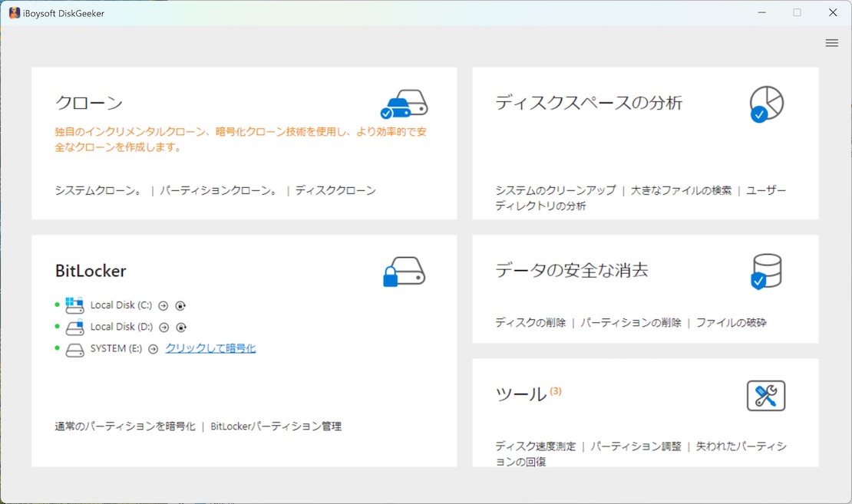Minimize the DiskGeeker window
Image resolution: width=852 pixels, height=504 pixels.
pyautogui.click(x=761, y=12)
